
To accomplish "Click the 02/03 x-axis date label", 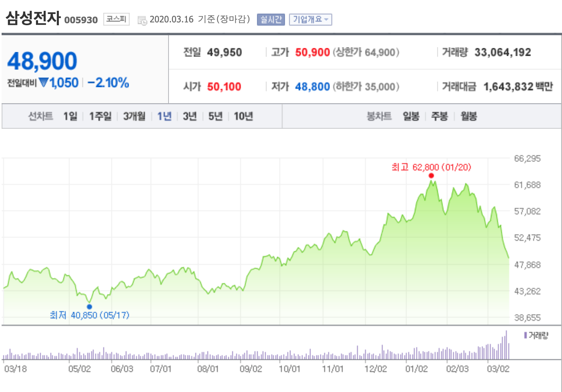I will click(457, 369).
